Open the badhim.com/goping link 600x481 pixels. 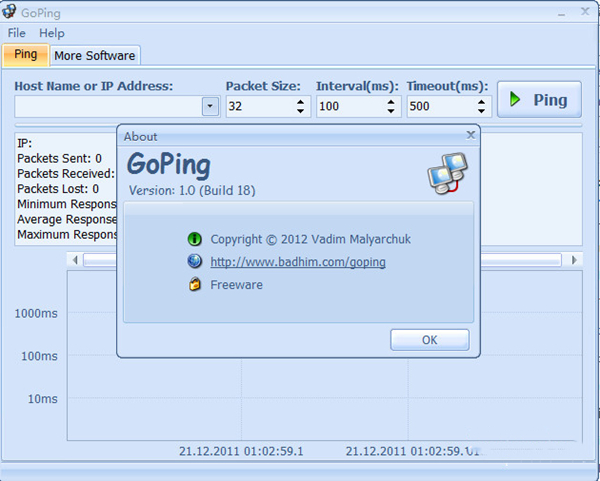point(297,262)
